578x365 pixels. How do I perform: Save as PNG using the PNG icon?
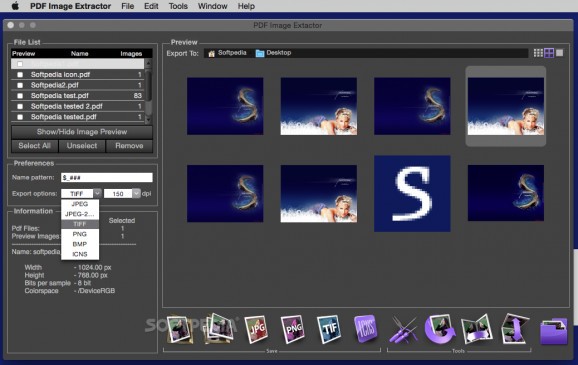293,329
